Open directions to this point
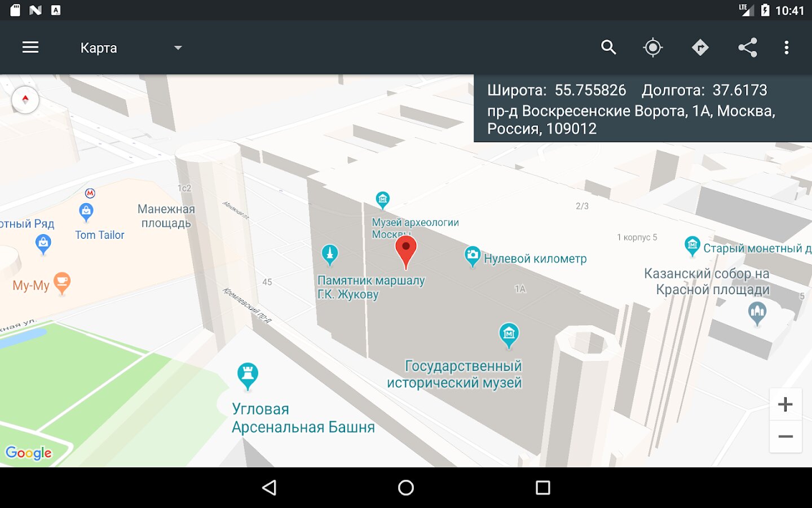812x508 pixels. tap(700, 47)
